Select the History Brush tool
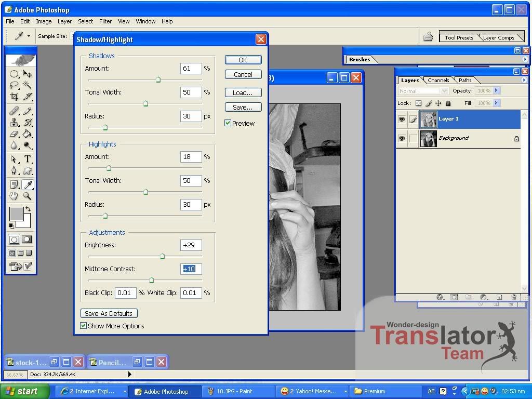Image resolution: width=532 pixels, height=399 pixels. tap(27, 122)
